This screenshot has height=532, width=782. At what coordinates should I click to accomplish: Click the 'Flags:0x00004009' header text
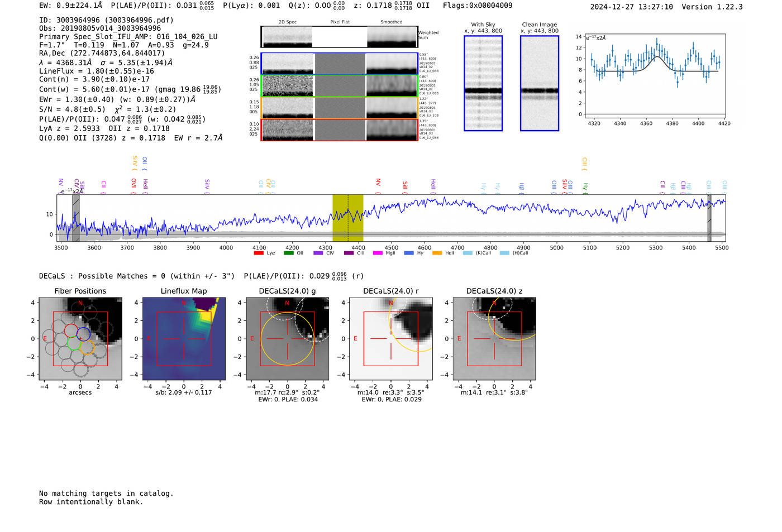click(478, 6)
